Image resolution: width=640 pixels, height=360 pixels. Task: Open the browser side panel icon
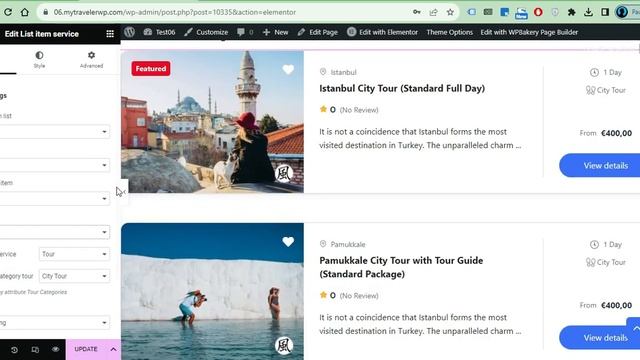click(605, 12)
